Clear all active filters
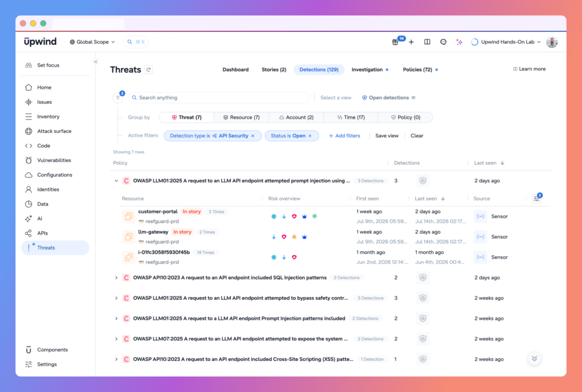Screen dimensions: 582x392 click(x=417, y=136)
